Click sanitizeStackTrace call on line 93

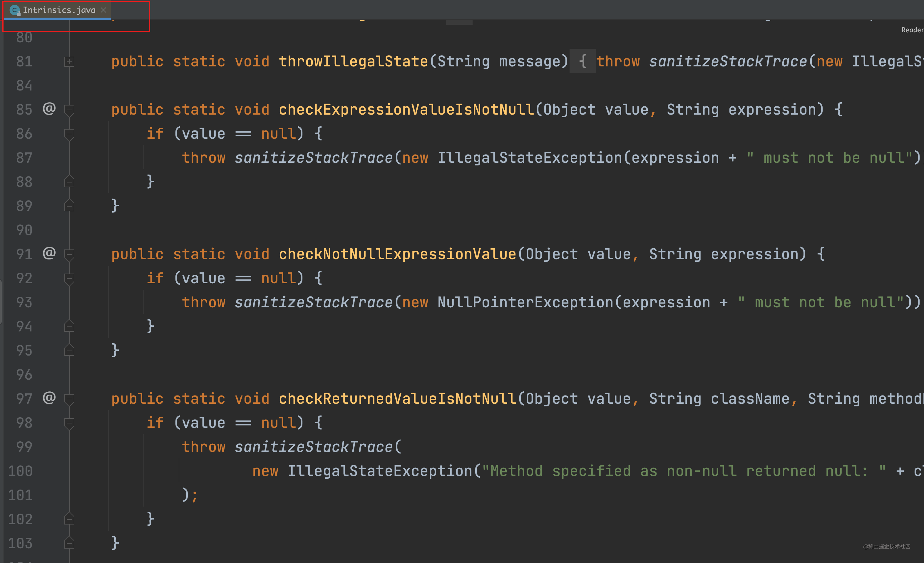tap(314, 302)
